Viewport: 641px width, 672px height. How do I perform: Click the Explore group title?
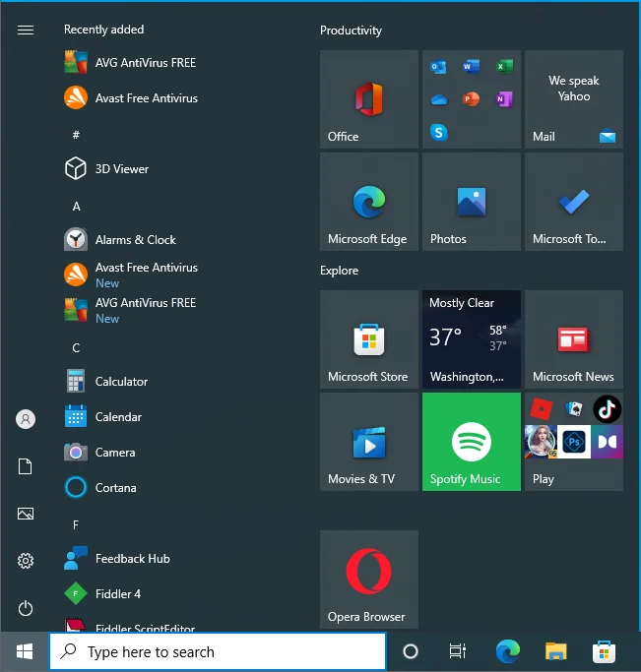click(339, 271)
